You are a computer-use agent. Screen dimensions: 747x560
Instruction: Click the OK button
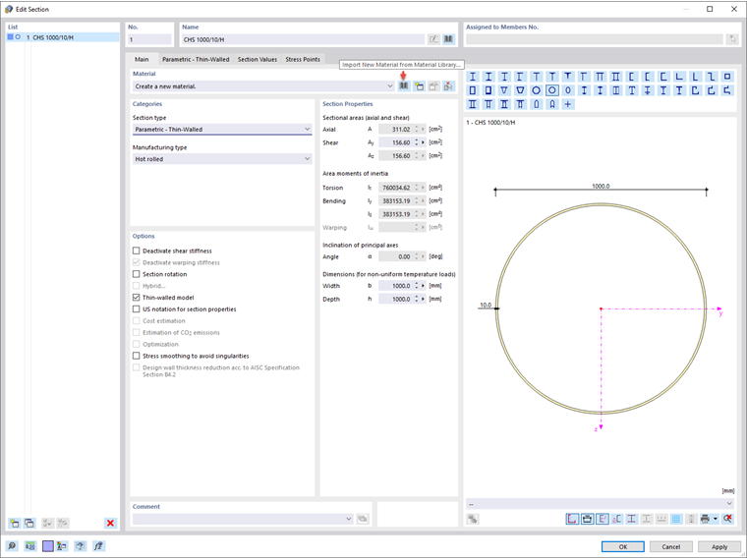pos(622,546)
